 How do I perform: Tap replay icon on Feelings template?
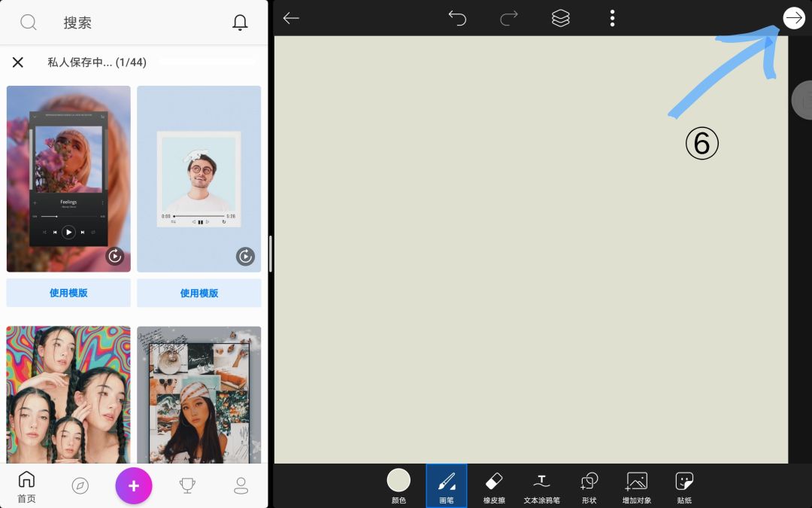coord(114,256)
